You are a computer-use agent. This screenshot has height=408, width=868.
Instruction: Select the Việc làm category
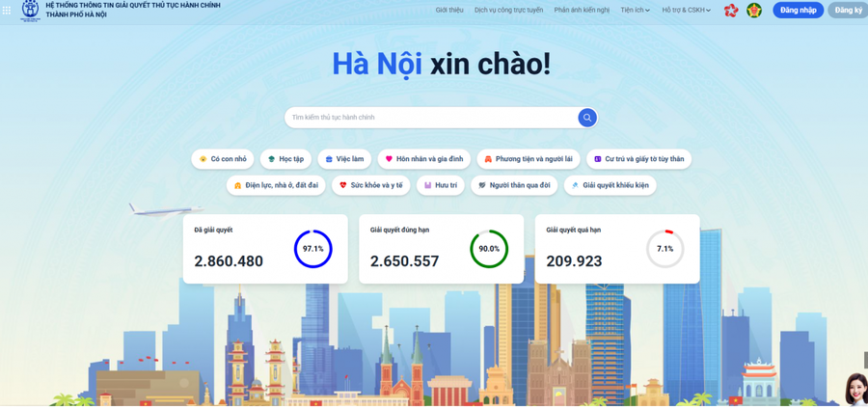click(344, 159)
